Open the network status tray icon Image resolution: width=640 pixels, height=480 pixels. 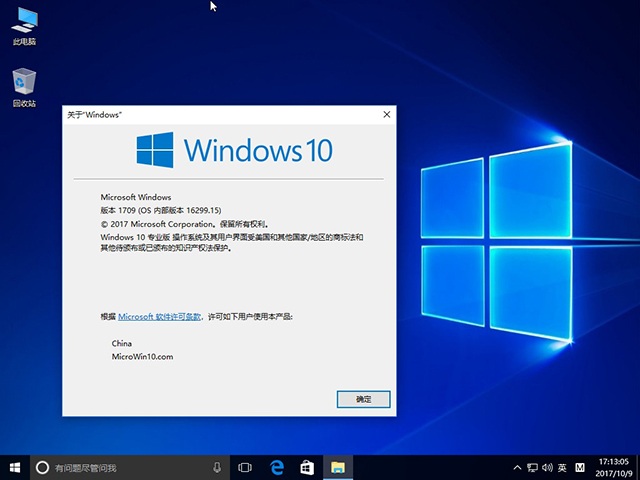[x=532, y=468]
